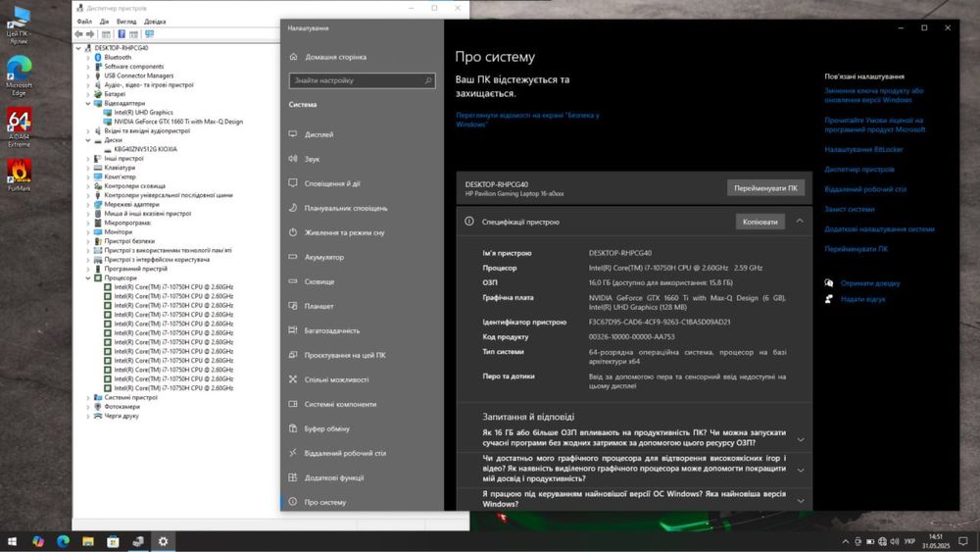
Task: Open Microsoft Store from the taskbar
Action: [x=113, y=541]
